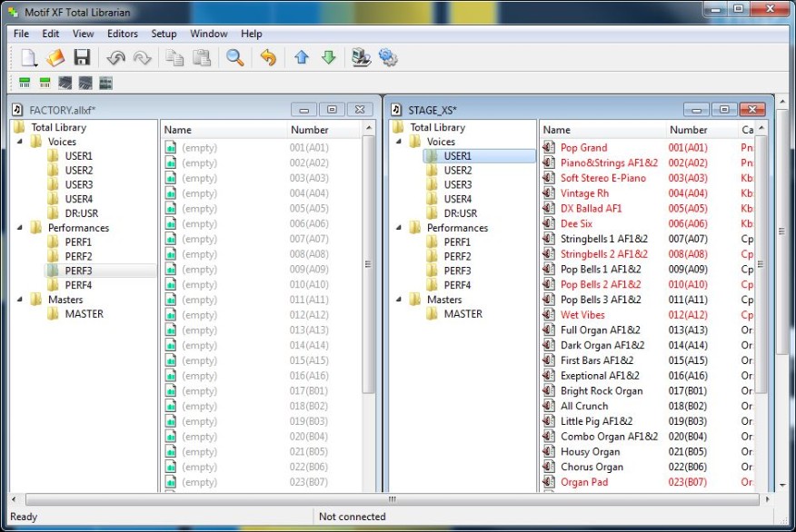Sort by Number column in FACTORY.allxf list
This screenshot has height=532, width=796.
pos(325,130)
